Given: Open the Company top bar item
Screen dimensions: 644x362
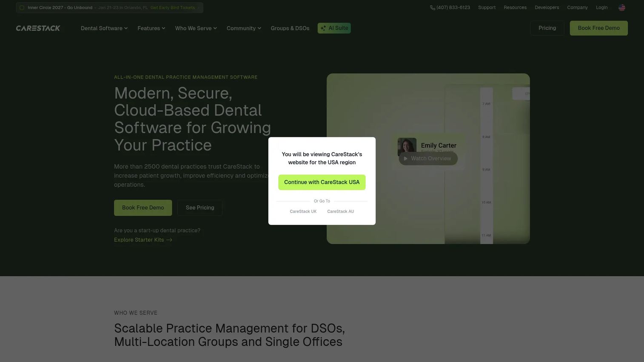Looking at the screenshot, I should pos(577,8).
